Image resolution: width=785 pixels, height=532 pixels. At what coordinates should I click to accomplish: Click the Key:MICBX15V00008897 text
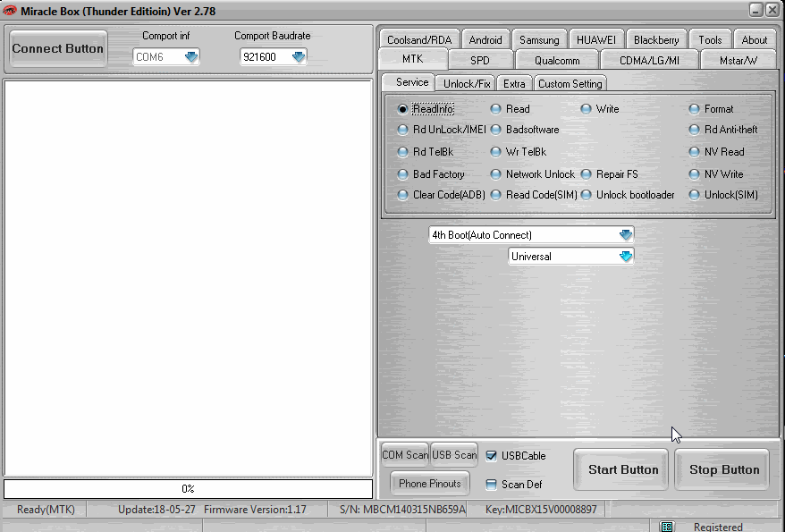click(x=541, y=510)
